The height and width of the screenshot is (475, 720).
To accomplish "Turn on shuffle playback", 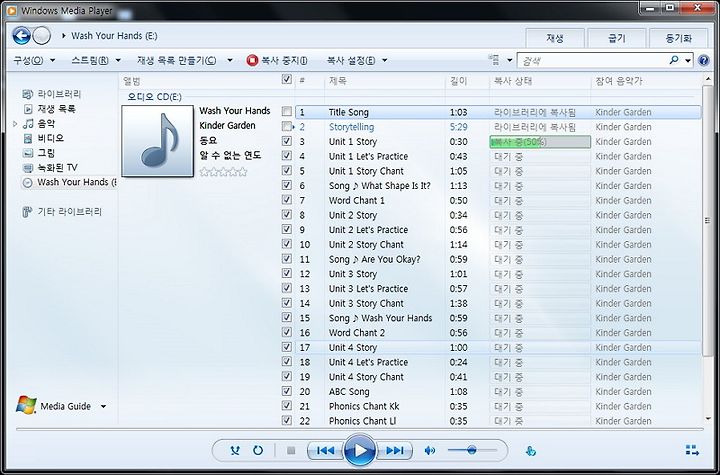I will click(x=235, y=451).
